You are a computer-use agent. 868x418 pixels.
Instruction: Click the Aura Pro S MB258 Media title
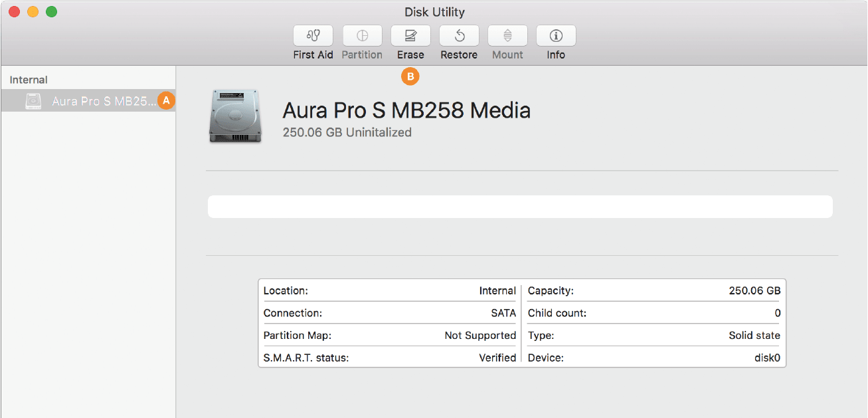tap(406, 110)
